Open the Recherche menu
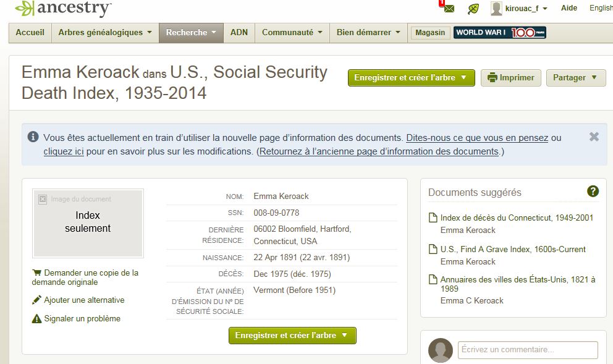Image resolution: width=613 pixels, height=364 pixels. 191,33
